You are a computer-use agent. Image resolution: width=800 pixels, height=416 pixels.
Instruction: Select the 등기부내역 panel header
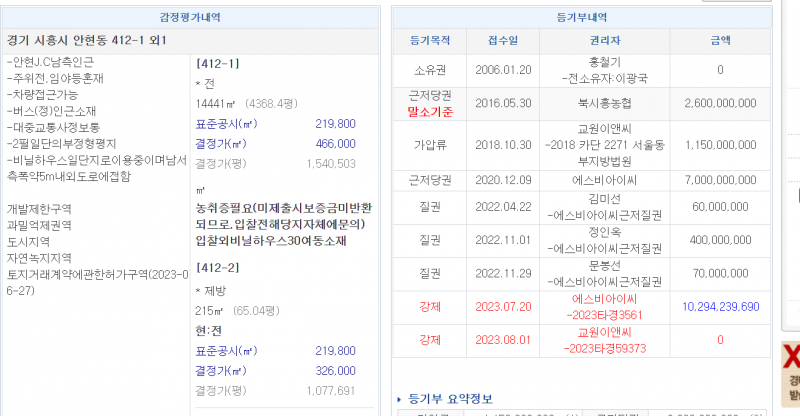pyautogui.click(x=581, y=17)
